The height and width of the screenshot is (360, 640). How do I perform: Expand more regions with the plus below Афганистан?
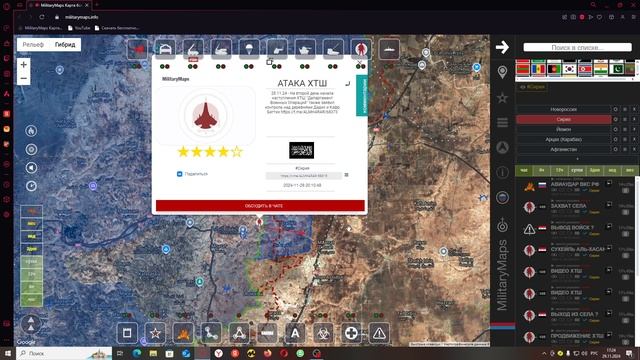(x=577, y=158)
